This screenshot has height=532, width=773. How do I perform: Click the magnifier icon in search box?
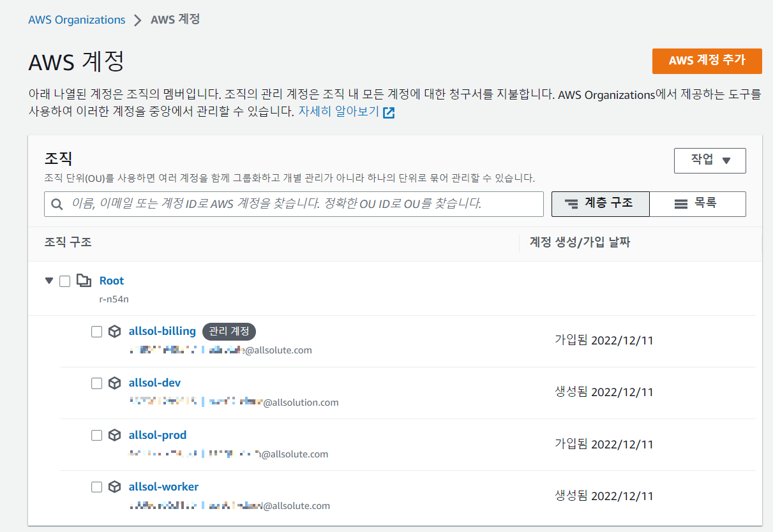[x=57, y=204]
